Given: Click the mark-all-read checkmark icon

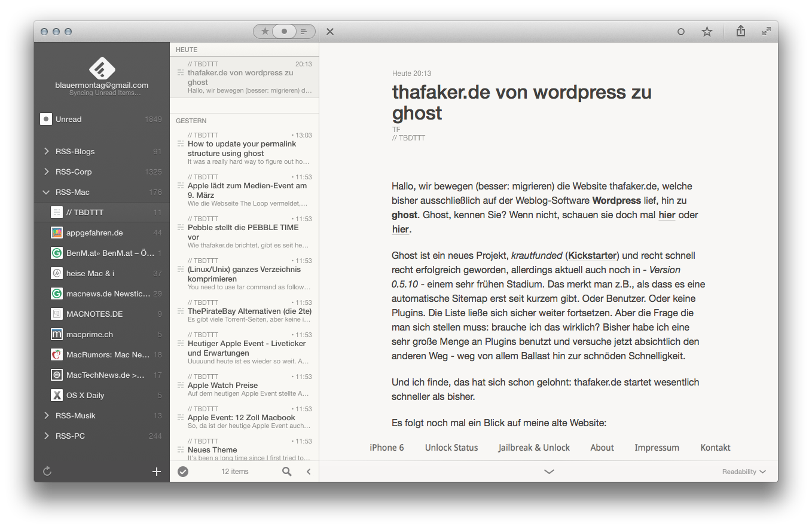Looking at the screenshot, I should [x=182, y=471].
